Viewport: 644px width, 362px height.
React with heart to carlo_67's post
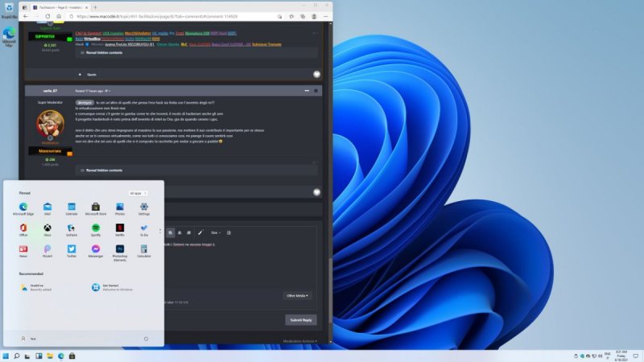pos(316,192)
